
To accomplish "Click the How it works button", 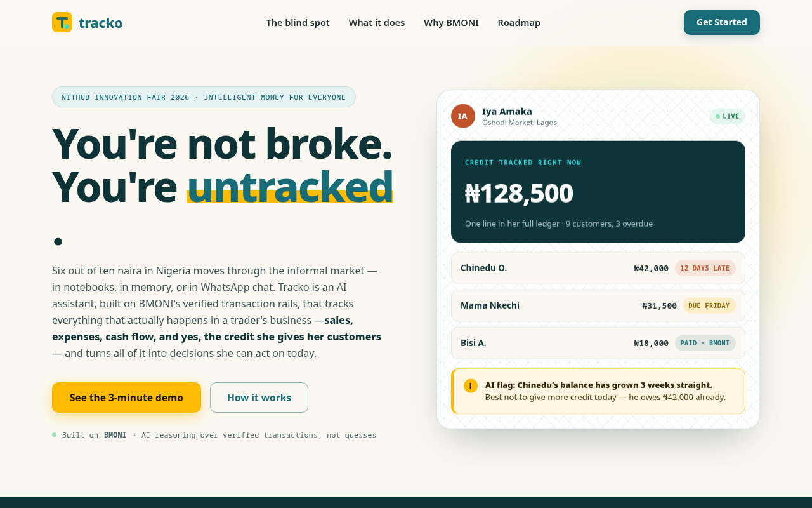I will pos(259,398).
